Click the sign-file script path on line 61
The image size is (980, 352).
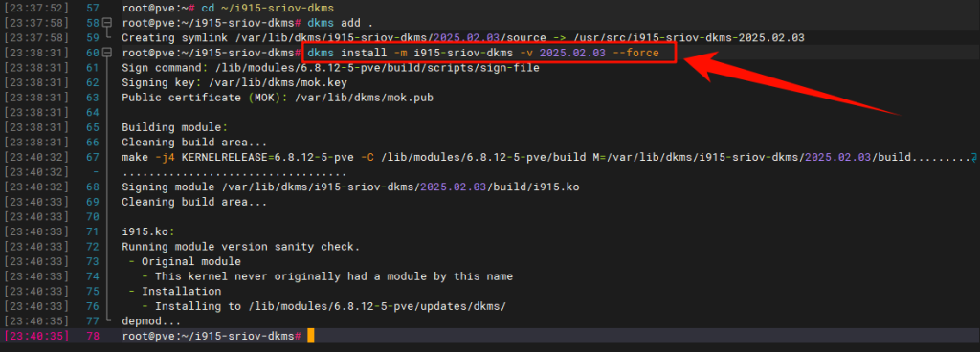coord(375,68)
